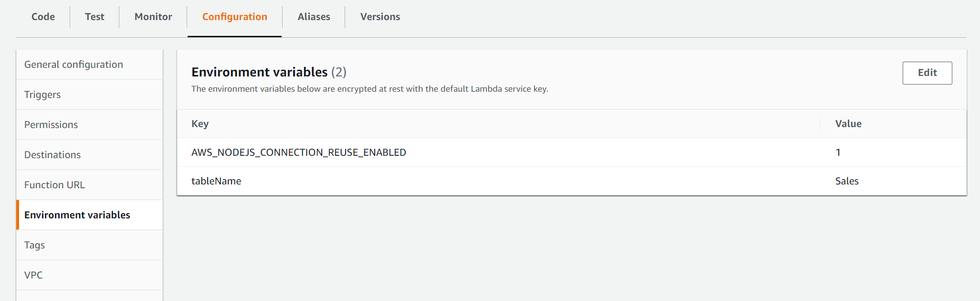Select the AWS_NODEJS_CONNECTION_REUSE_ENABLED key
The height and width of the screenshot is (301, 980).
click(x=299, y=152)
